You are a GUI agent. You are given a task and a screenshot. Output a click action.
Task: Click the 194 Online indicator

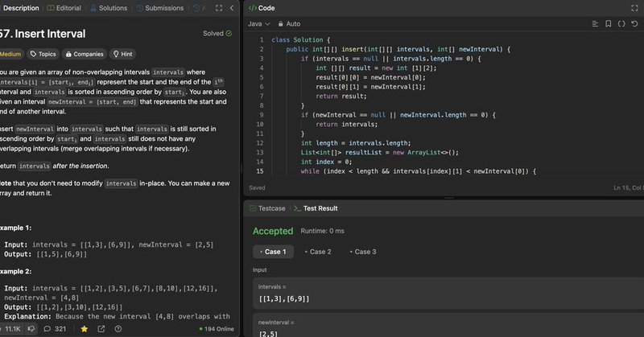217,329
